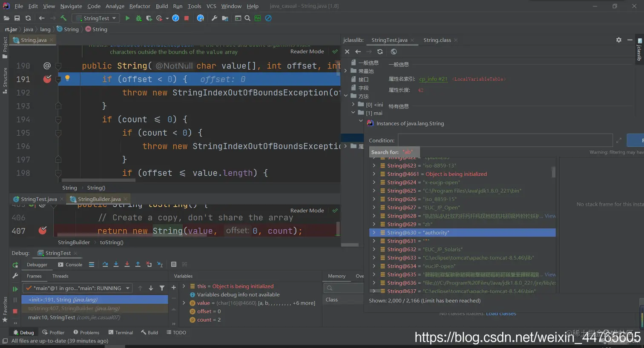644x348 pixels.
Task: Click the String.java editor horizontal scrollbar
Action: click(98, 180)
